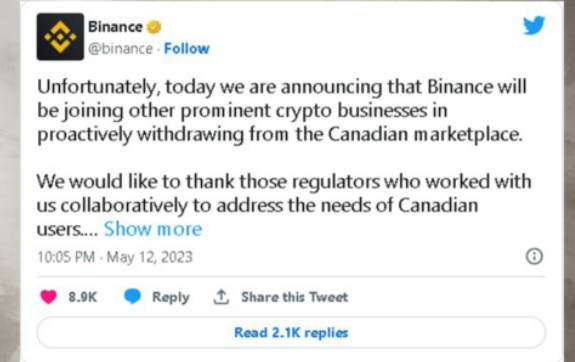Click the Binance logo avatar
The height and width of the screenshot is (362, 575).
click(60, 37)
